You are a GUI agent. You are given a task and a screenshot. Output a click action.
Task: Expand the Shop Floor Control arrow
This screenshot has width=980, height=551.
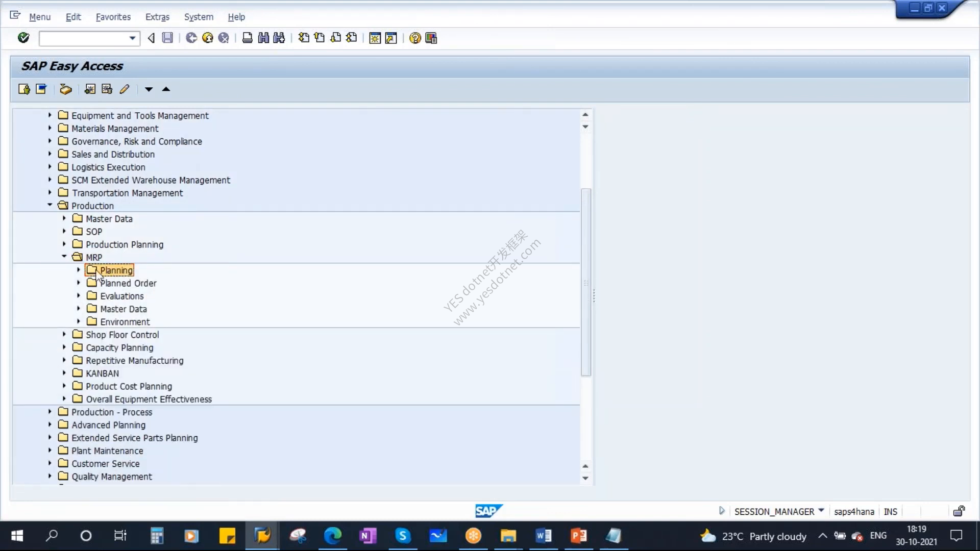tap(64, 334)
